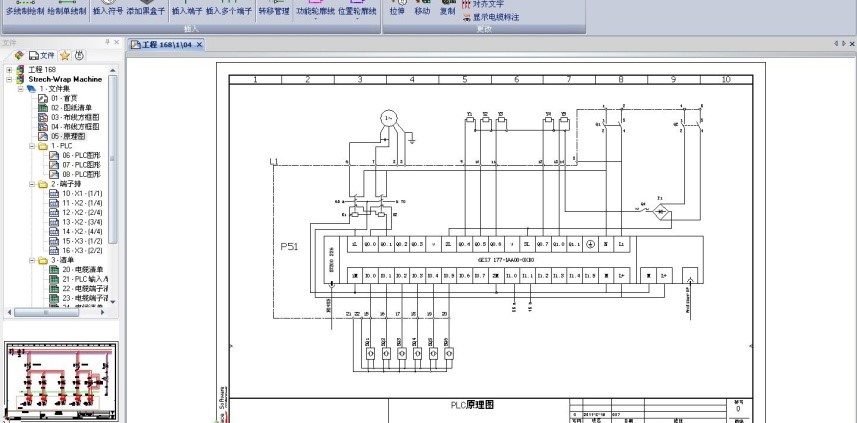
Task: Click the drawing preview thumbnail
Action: tap(61, 382)
